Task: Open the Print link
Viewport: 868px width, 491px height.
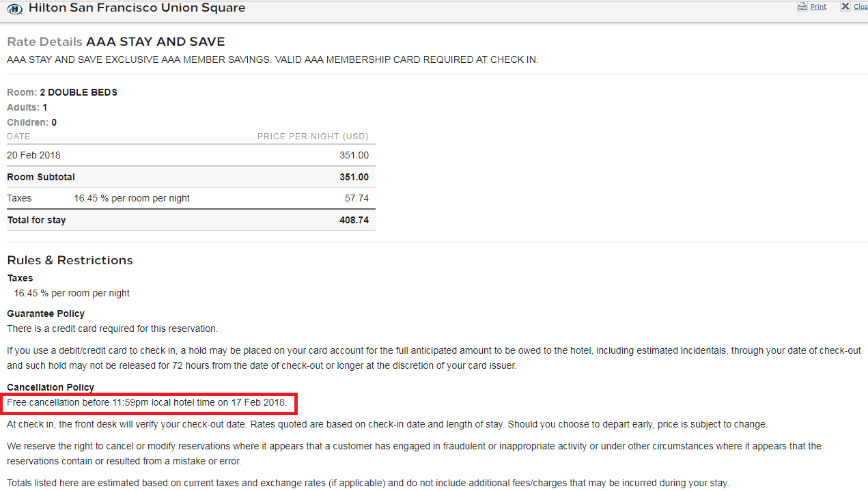Action: 818,7
